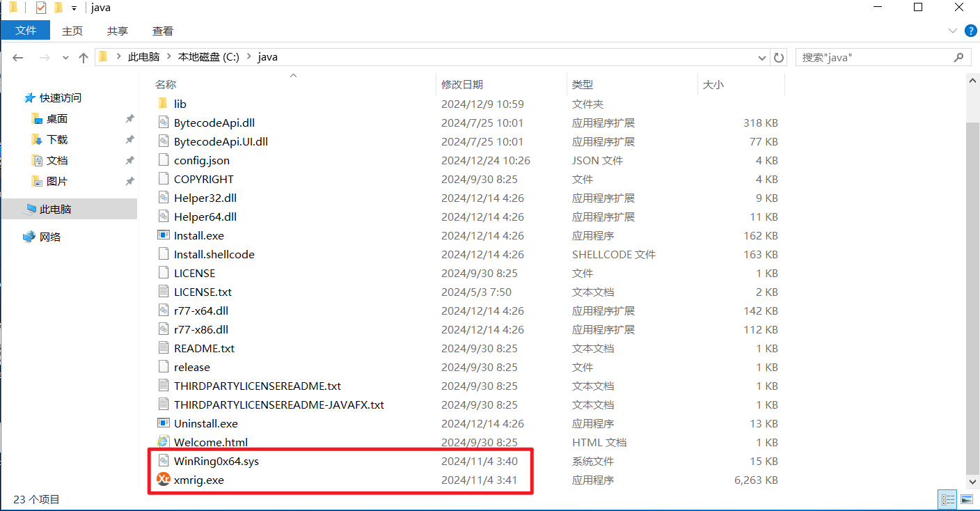The height and width of the screenshot is (511, 980).
Task: Click the README.txt document icon
Action: 164,348
